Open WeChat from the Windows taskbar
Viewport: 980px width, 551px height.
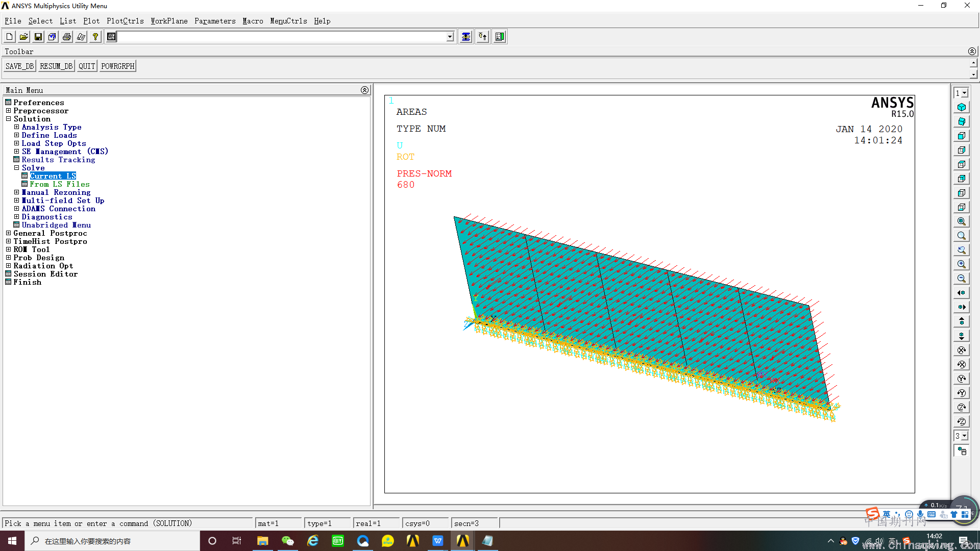(288, 541)
